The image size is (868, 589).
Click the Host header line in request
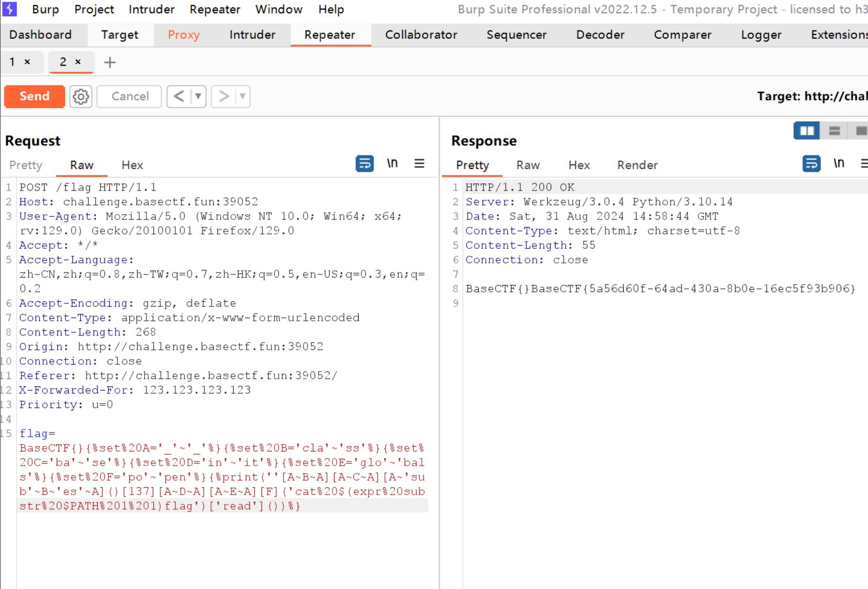(x=139, y=202)
